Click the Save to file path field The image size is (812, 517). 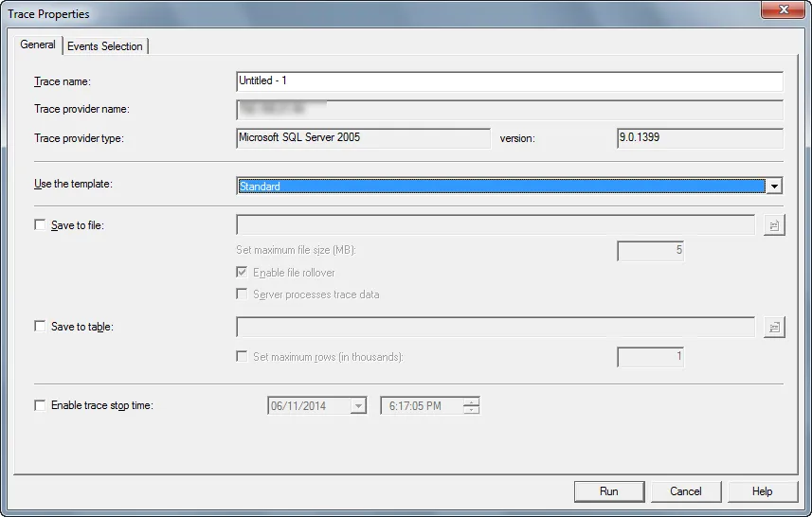pyautogui.click(x=496, y=225)
